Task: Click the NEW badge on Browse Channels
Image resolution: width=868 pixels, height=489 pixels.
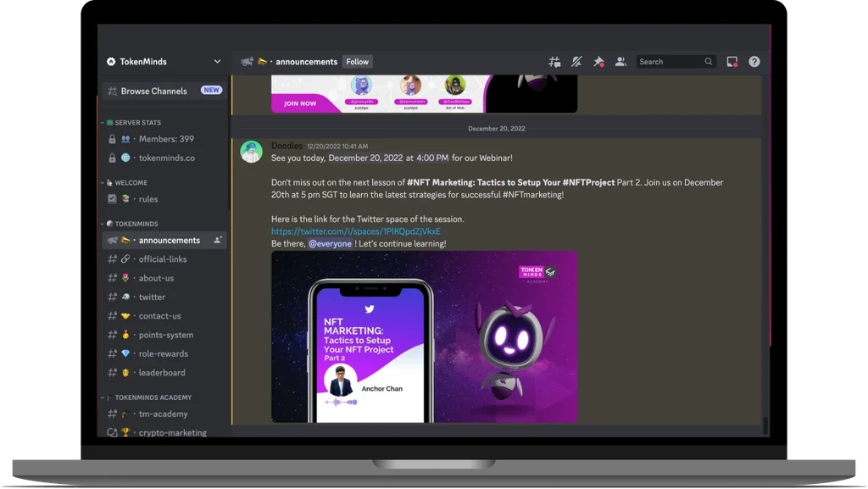Action: pos(211,90)
